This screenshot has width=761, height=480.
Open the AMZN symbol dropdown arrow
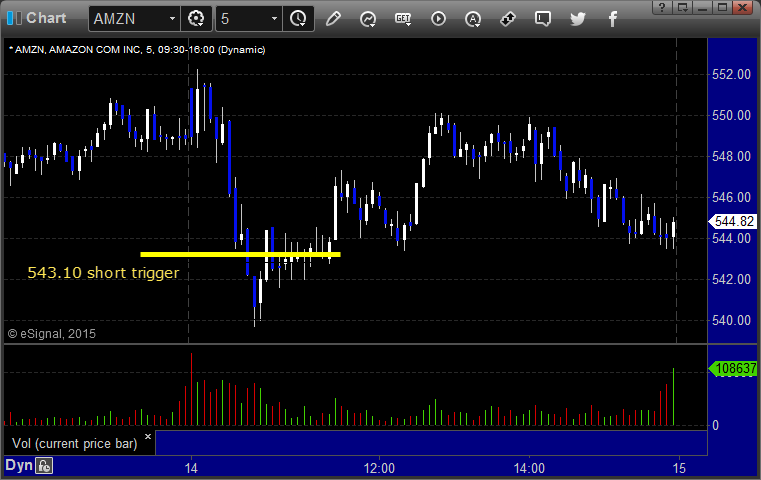tap(172, 19)
